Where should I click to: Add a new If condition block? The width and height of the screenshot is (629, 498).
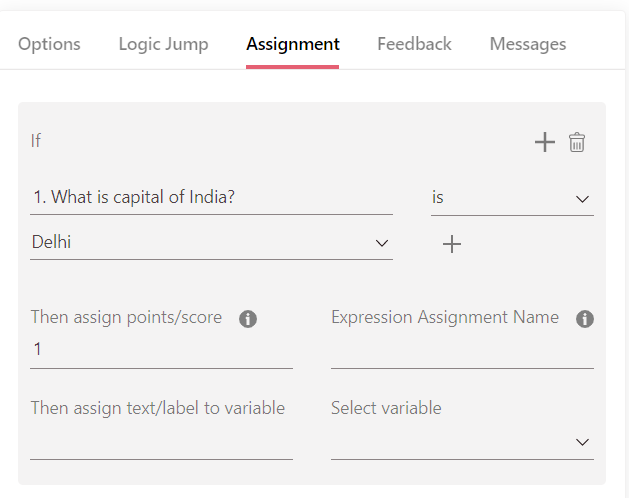point(545,142)
